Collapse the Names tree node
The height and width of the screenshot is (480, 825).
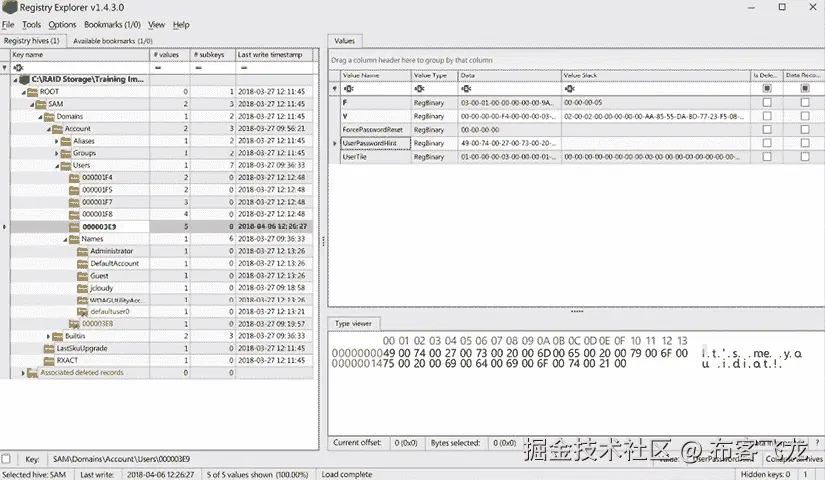65,239
